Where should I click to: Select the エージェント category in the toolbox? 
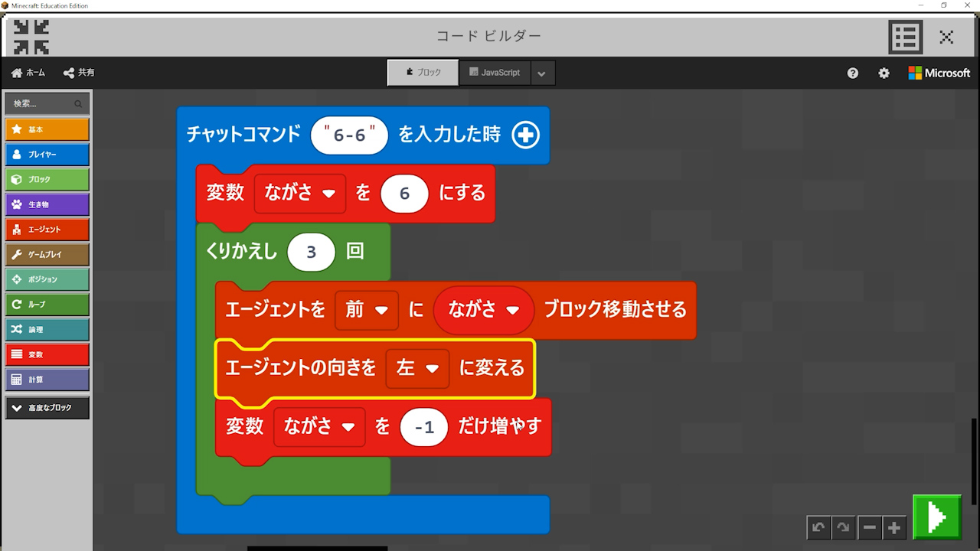coord(47,230)
